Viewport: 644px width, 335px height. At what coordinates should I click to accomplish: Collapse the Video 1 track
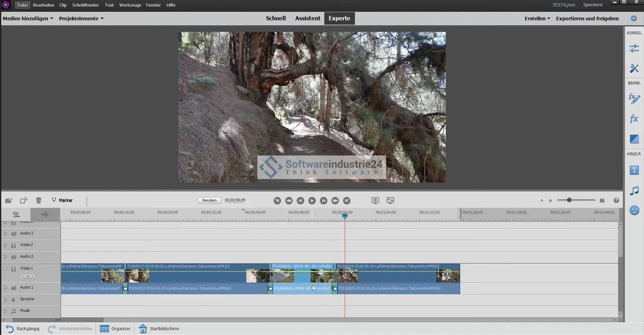6,269
